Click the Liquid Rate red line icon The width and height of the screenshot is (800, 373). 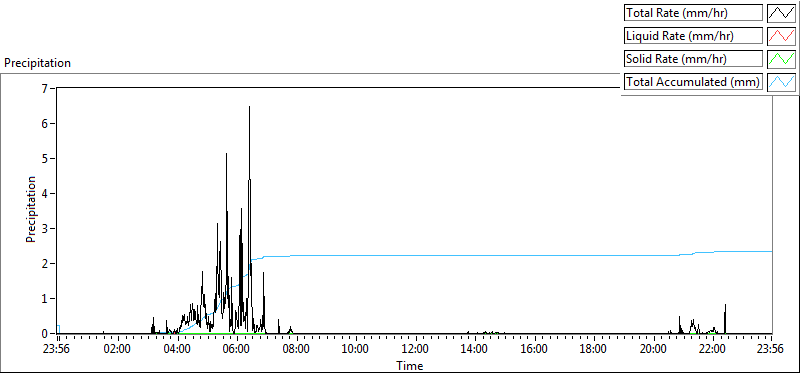pos(782,36)
